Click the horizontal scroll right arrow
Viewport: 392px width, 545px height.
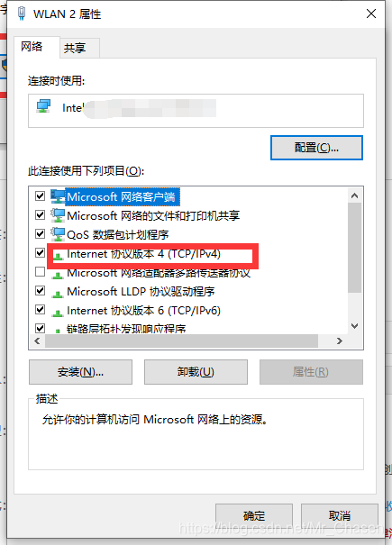(340, 341)
